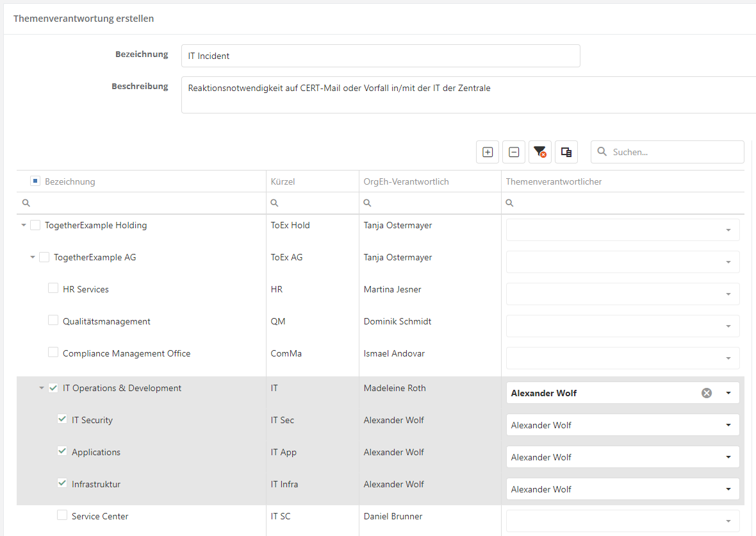Click search icon in OrgEh-Verantwortlich filter
The image size is (756, 536).
(367, 203)
